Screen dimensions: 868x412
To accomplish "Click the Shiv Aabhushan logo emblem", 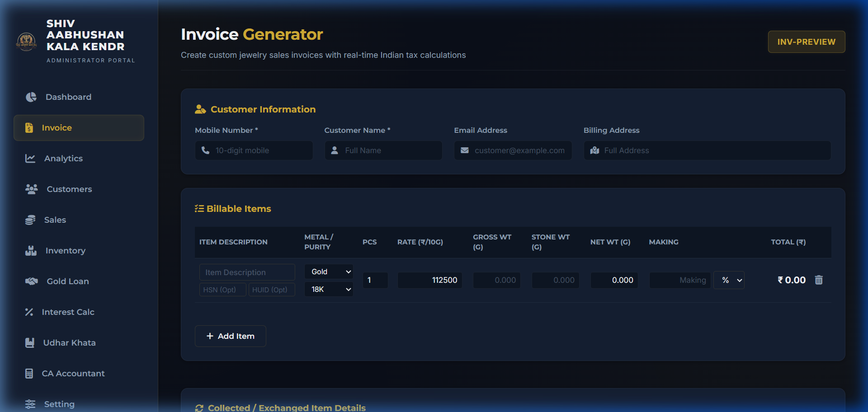I will (26, 42).
